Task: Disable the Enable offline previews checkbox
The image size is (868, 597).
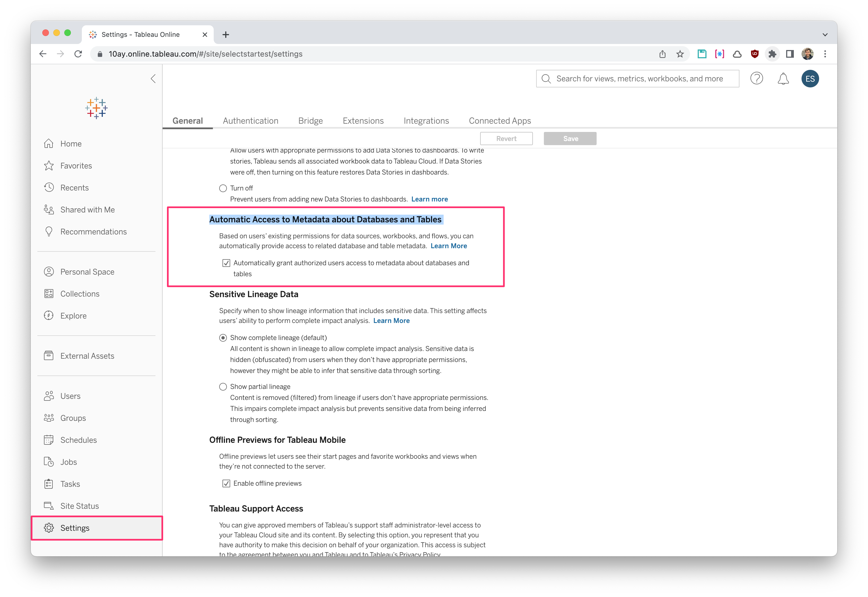Action: (226, 483)
